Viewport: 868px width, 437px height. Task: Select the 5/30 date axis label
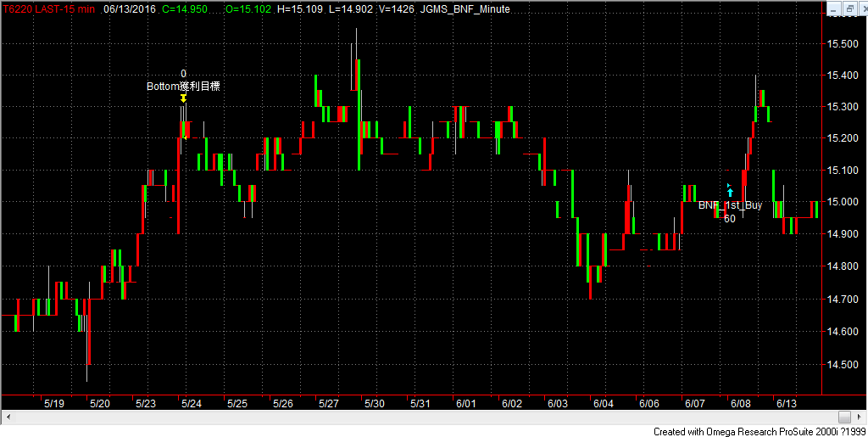pos(374,404)
